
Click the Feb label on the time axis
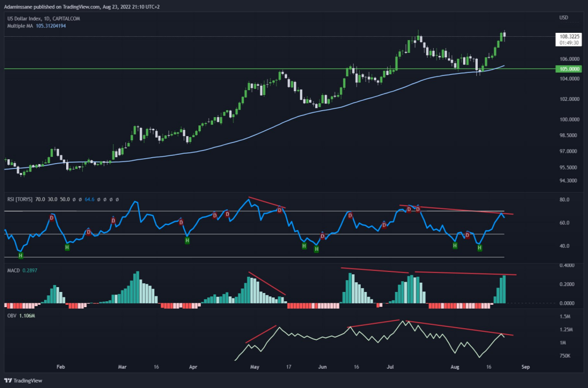[x=60, y=366]
